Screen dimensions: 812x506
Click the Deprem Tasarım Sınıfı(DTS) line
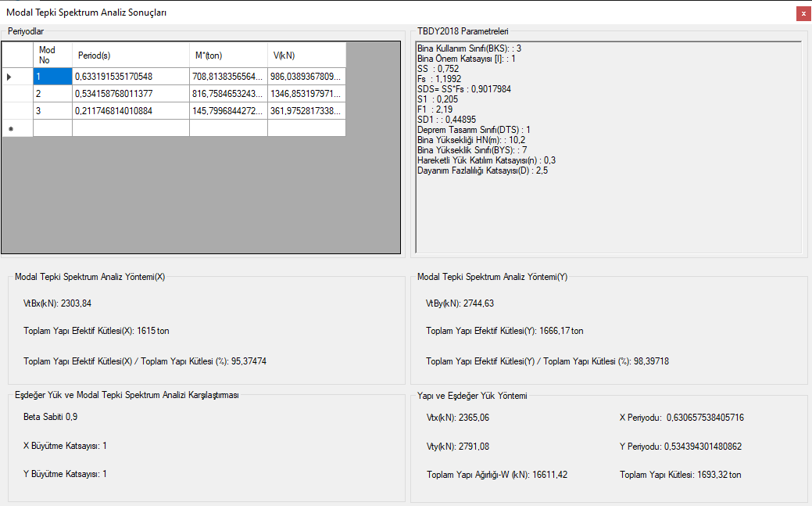pos(474,130)
